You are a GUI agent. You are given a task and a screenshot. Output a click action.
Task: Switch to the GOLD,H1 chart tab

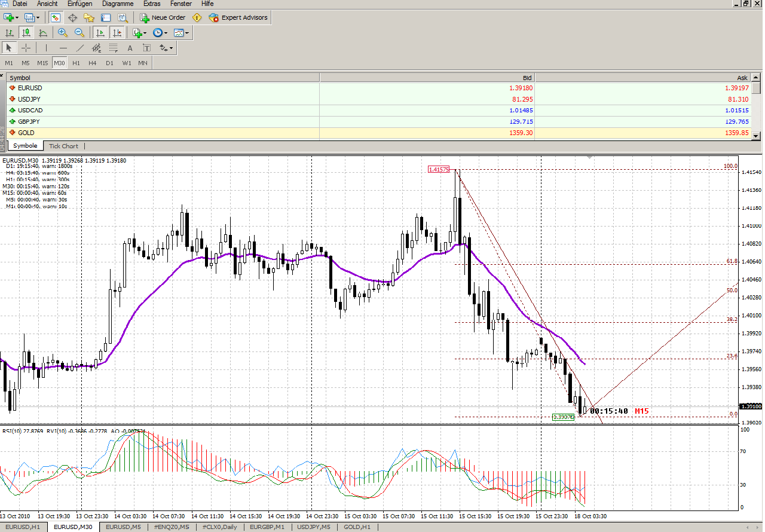[357, 527]
